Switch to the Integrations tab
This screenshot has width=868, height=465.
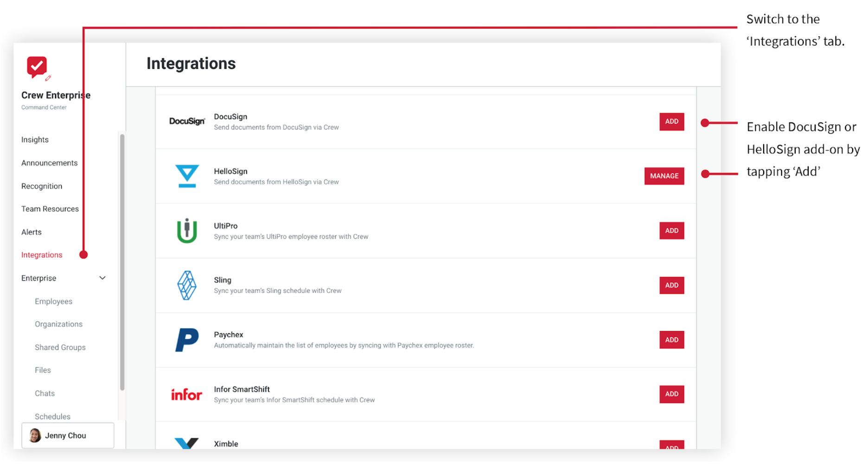(x=42, y=255)
